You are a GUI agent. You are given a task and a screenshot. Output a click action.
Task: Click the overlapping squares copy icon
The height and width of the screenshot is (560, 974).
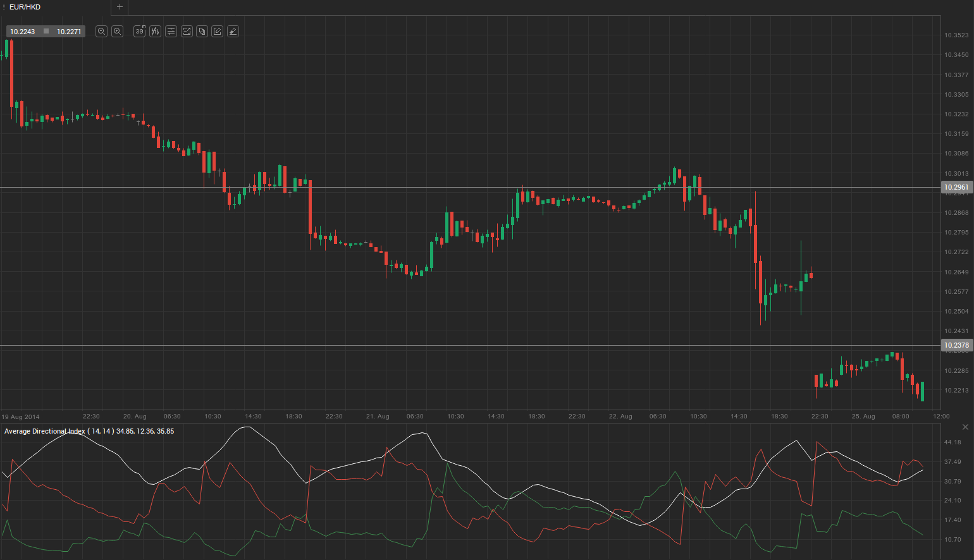[202, 31]
